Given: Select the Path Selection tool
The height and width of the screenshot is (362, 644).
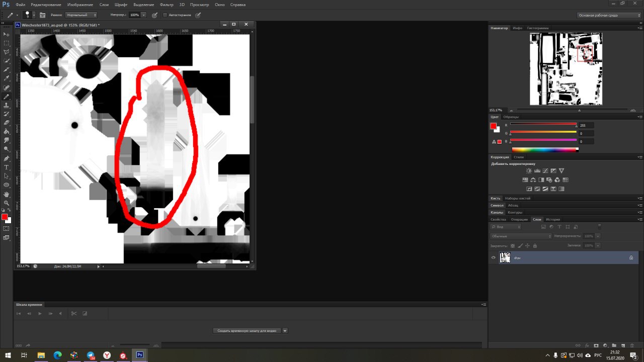Looking at the screenshot, I should [7, 176].
